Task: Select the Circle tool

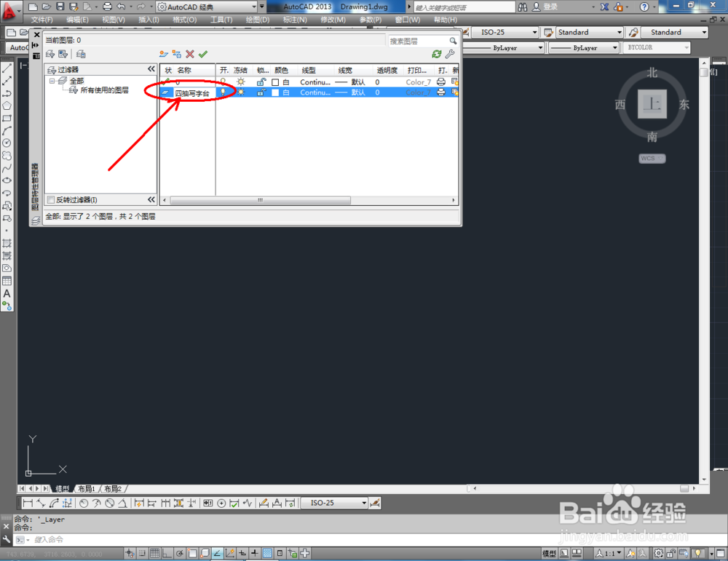Action: coord(7,143)
